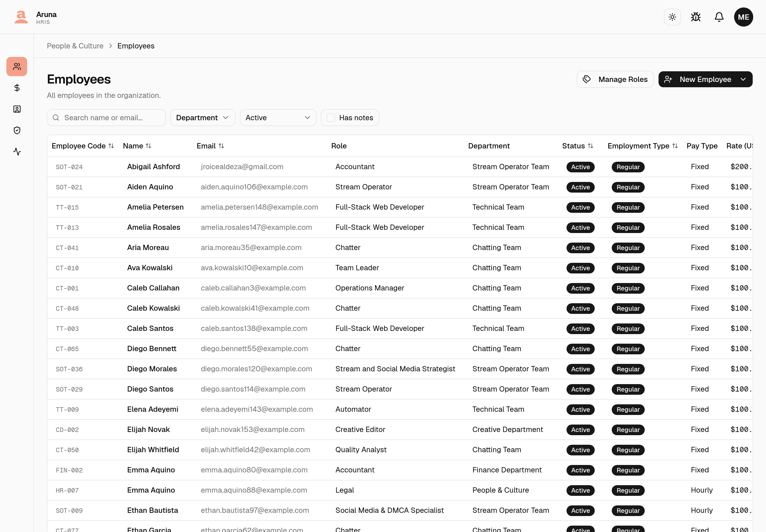Sort by Employee Code arrows icon
Viewport: 766px width, 532px height.
click(111, 146)
